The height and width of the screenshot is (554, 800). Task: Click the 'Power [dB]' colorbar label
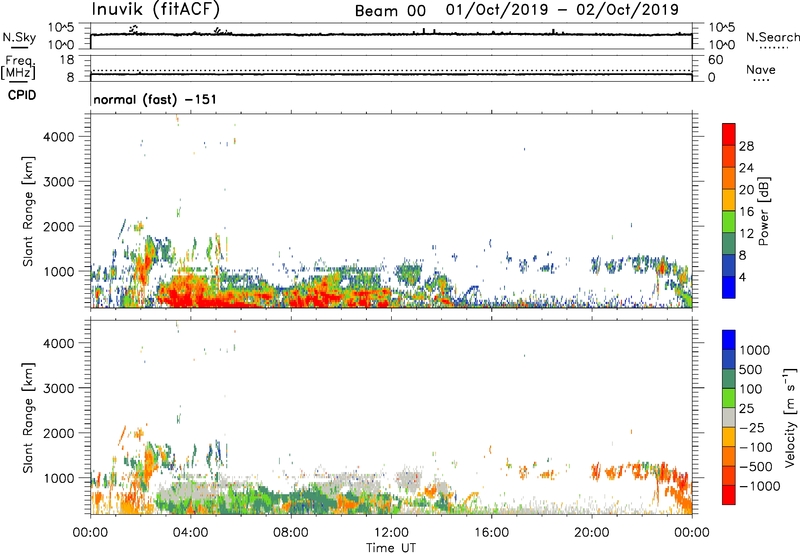click(763, 211)
